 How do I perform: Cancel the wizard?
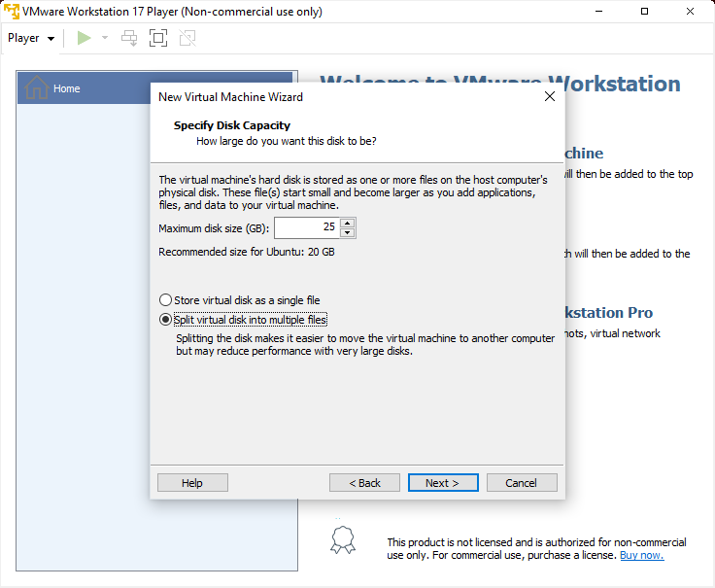522,483
